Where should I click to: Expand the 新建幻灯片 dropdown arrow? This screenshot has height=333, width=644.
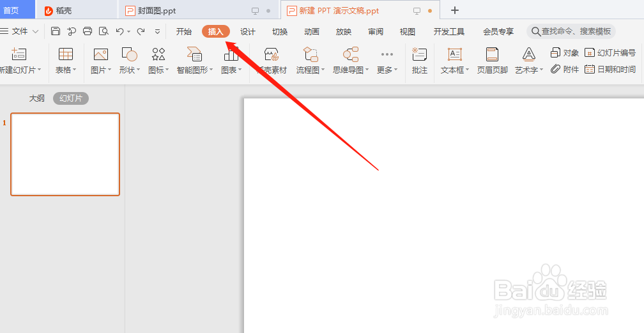(40, 70)
